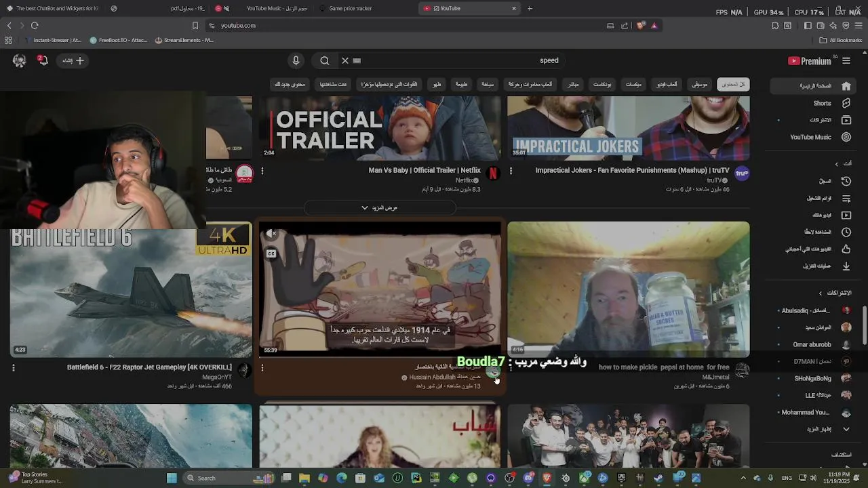Start voice search with microphone icon

(x=296, y=60)
